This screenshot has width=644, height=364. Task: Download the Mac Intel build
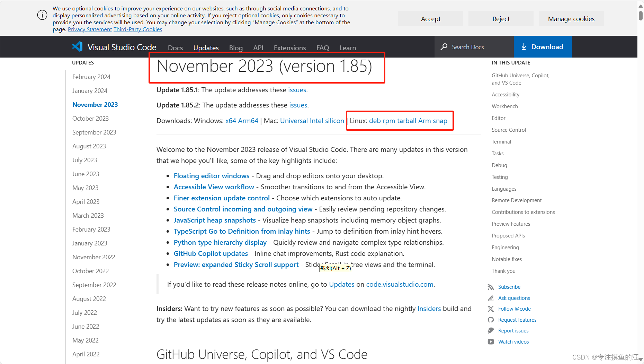click(x=316, y=121)
